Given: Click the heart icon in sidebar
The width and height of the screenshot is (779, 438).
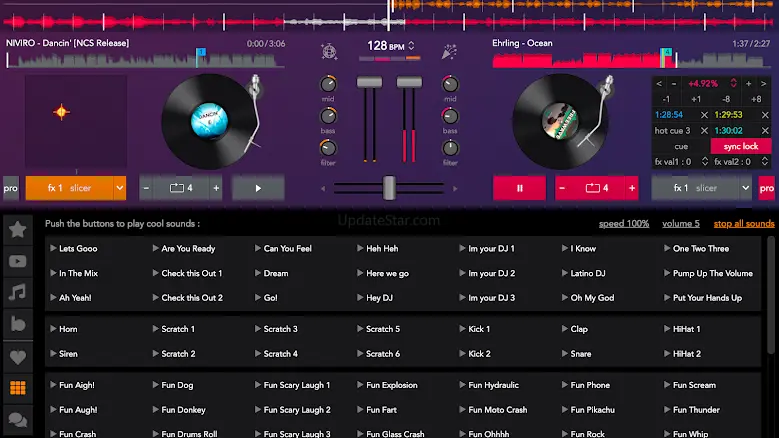Looking at the screenshot, I should pyautogui.click(x=17, y=356).
